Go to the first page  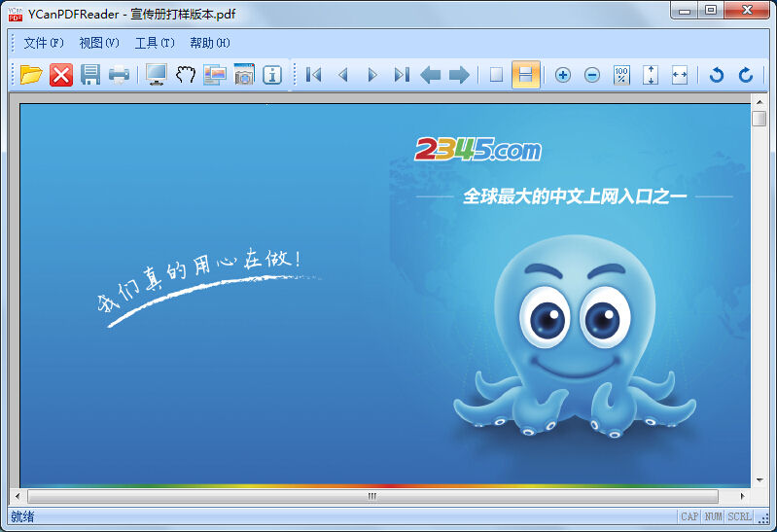coord(313,75)
